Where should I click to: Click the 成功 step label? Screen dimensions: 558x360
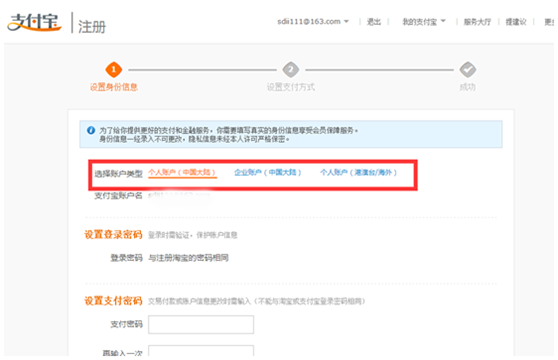click(x=468, y=87)
